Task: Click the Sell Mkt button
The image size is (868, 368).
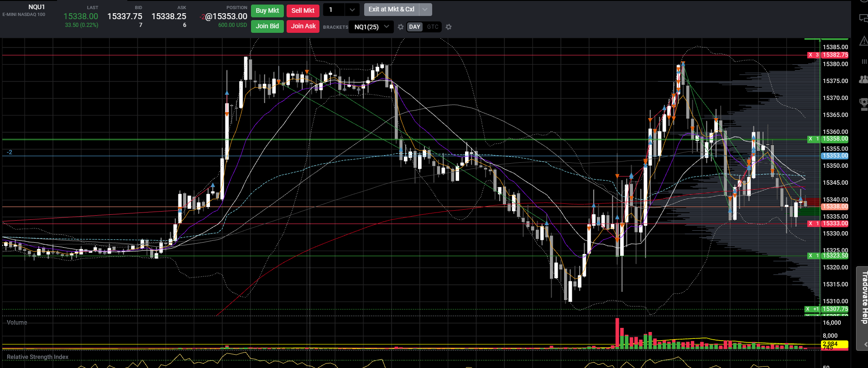Action: [x=303, y=10]
